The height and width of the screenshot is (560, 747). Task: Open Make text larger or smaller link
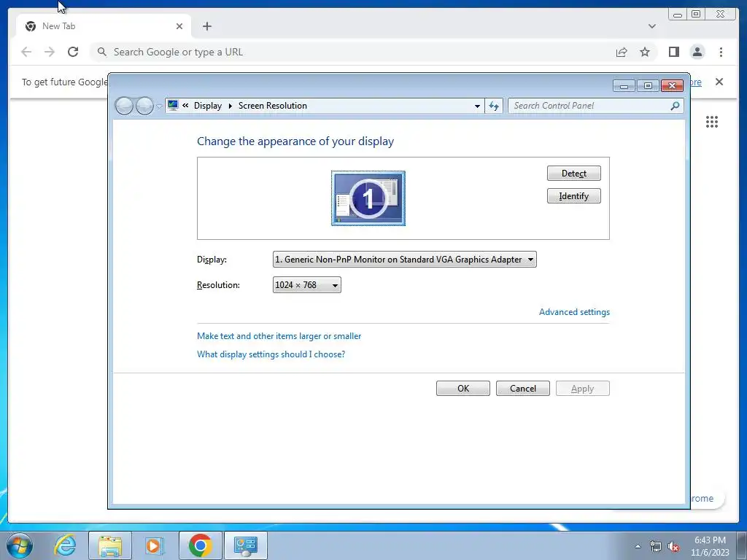[279, 335]
